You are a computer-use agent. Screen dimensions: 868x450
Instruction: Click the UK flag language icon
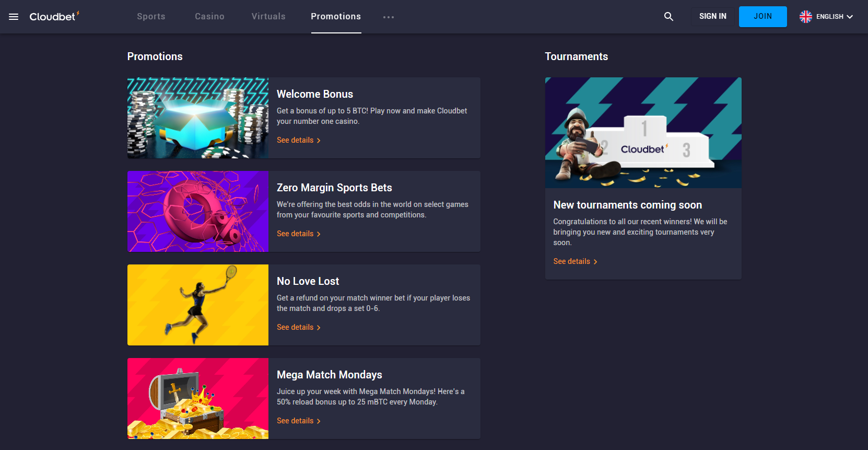[x=806, y=17]
